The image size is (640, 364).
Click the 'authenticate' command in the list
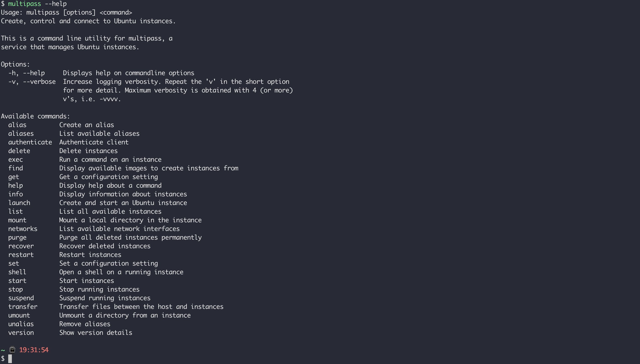[30, 142]
